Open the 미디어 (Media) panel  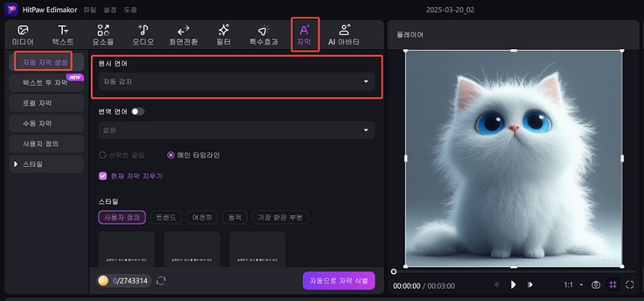click(23, 36)
